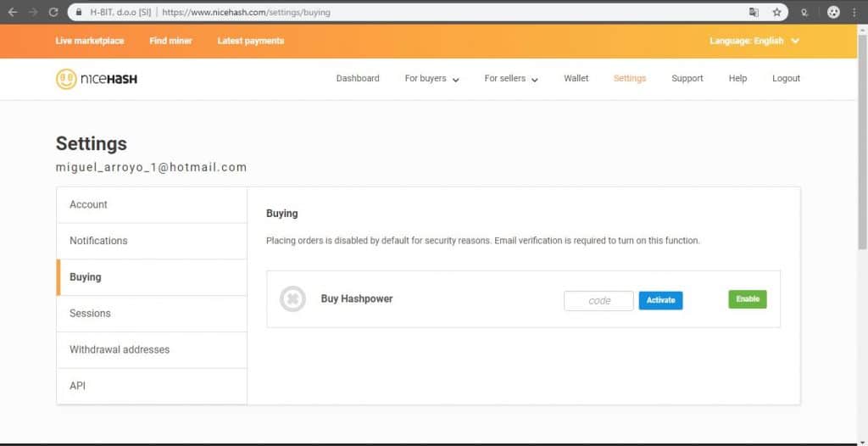The height and width of the screenshot is (446, 868).
Task: Click the Buy Hashpower label
Action: pyautogui.click(x=357, y=298)
